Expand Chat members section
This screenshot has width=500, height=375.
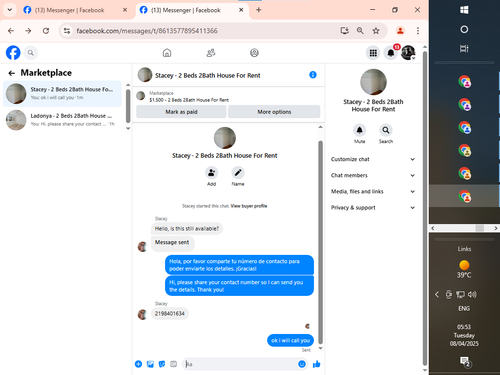[373, 175]
